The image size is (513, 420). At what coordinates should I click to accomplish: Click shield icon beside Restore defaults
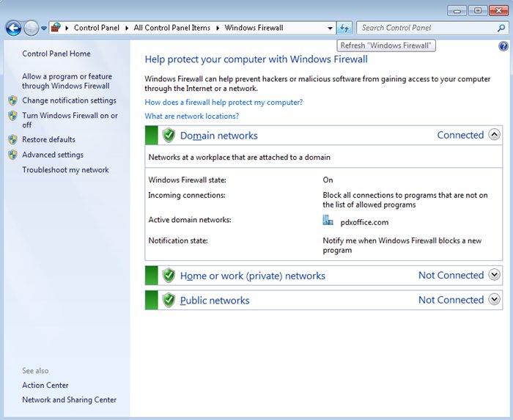[12, 140]
